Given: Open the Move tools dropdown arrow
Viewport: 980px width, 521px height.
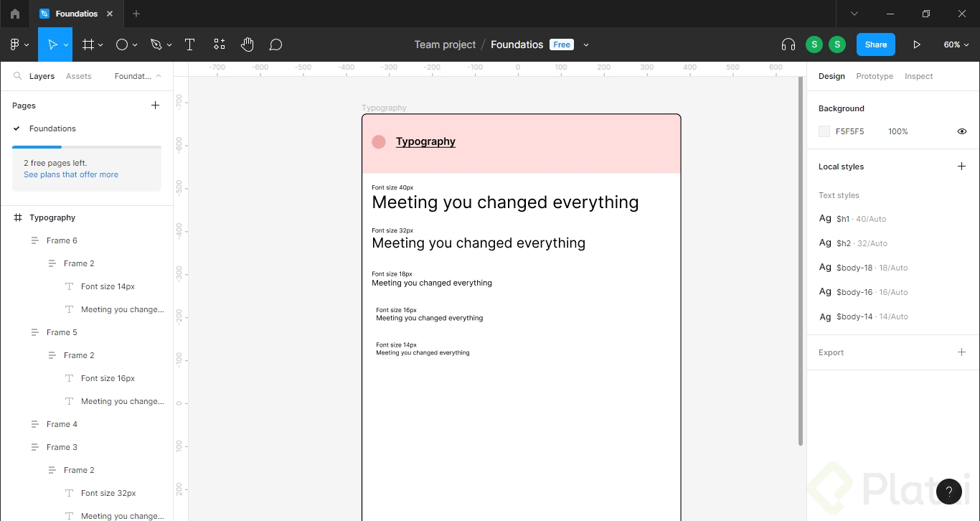Looking at the screenshot, I should [66, 44].
